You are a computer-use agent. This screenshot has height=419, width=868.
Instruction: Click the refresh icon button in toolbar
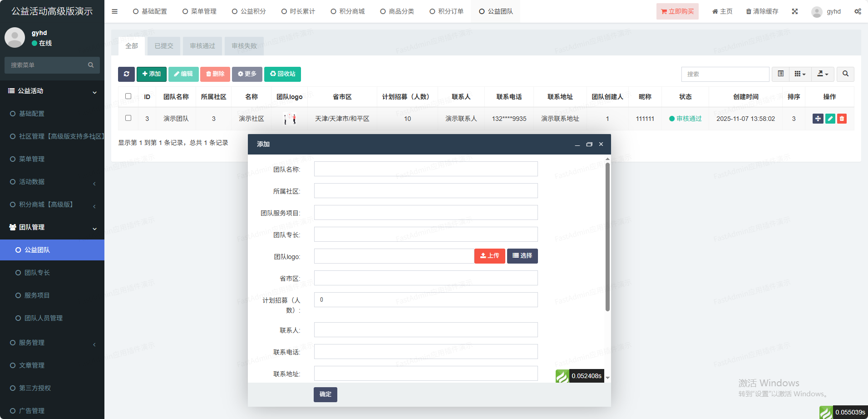pyautogui.click(x=126, y=74)
